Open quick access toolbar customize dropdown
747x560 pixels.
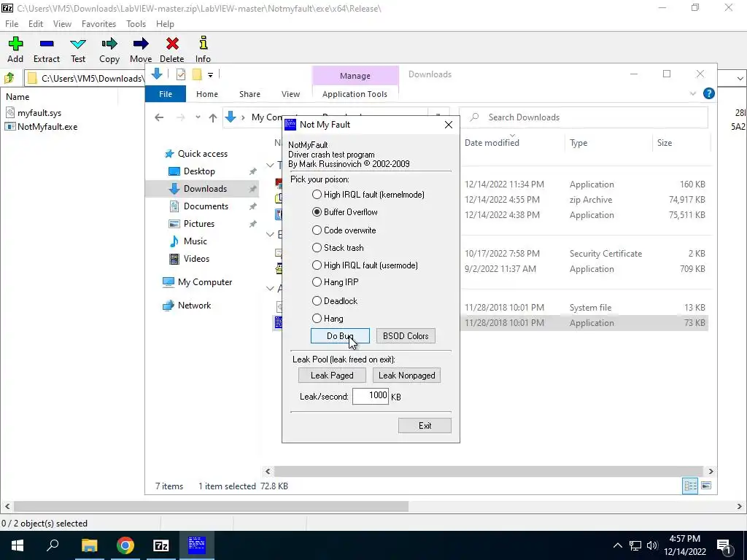[210, 74]
